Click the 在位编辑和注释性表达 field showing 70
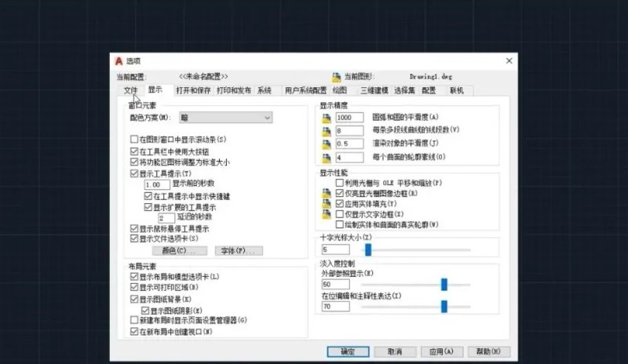The image size is (628, 364). click(x=336, y=307)
